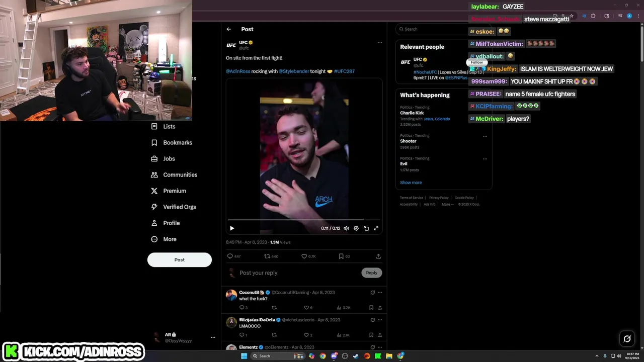Open the CoconutB profile avatar
644x362 pixels.
[231, 295]
